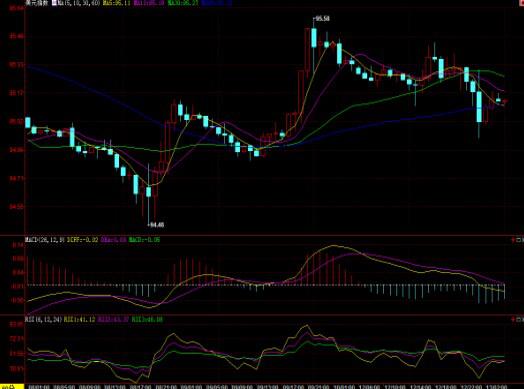This screenshot has height=389, width=524.
Task: Click the yellow tab at bottom-left corner
Action: (x=12, y=387)
